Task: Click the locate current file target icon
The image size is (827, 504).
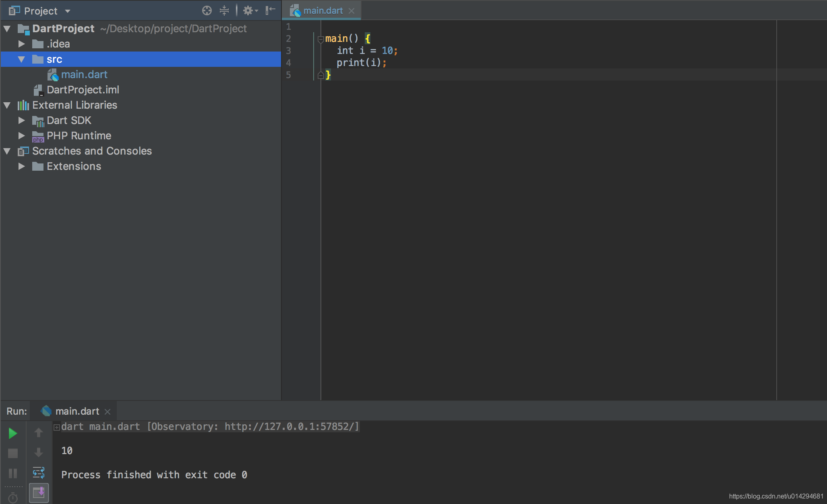Action: 207,11
